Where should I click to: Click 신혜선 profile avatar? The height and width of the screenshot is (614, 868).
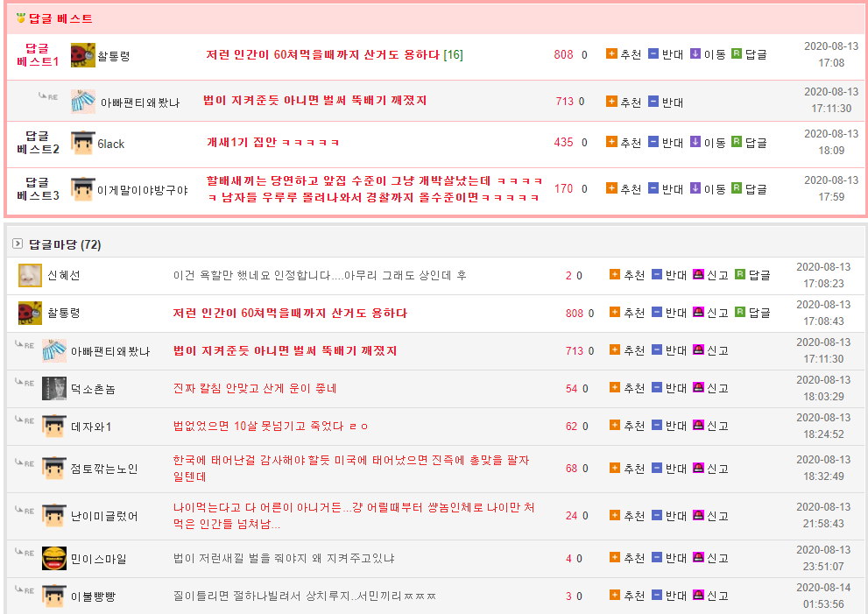(x=30, y=275)
